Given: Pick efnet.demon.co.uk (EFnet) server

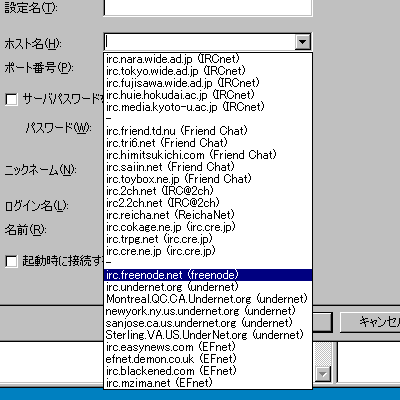Looking at the screenshot, I should 208,359.
